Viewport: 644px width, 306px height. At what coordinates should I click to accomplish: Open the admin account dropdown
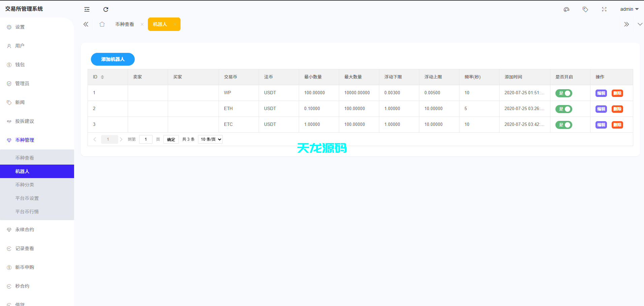pyautogui.click(x=629, y=9)
